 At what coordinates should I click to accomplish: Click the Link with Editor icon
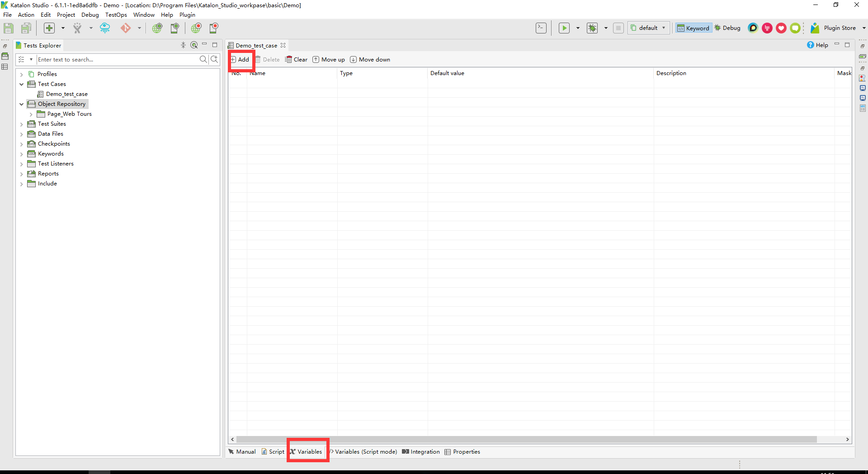click(x=194, y=45)
